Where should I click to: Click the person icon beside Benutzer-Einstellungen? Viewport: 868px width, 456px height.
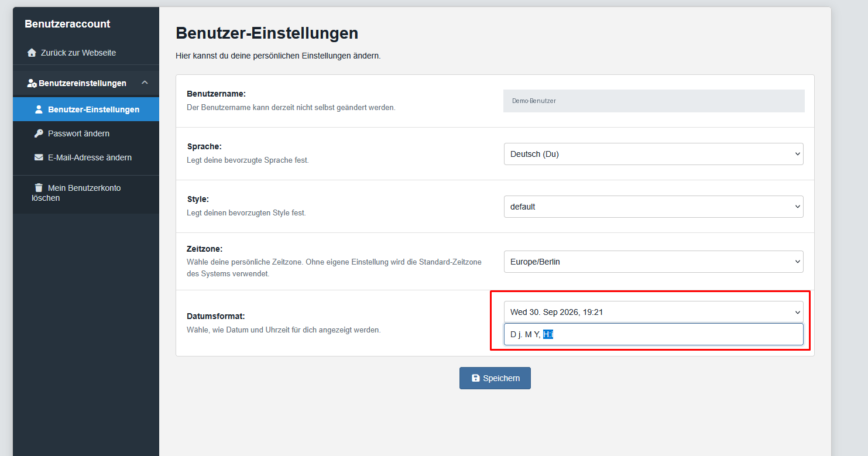[x=39, y=109]
